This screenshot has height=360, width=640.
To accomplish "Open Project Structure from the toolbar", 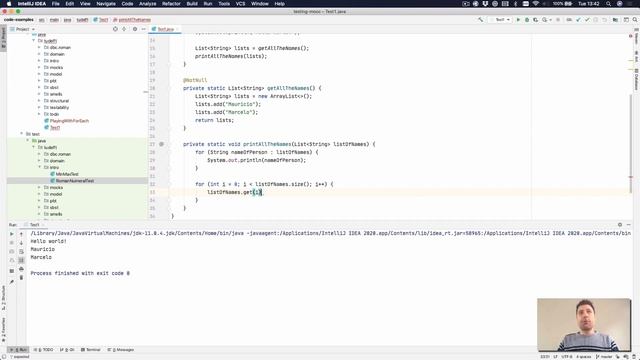I will [x=615, y=20].
